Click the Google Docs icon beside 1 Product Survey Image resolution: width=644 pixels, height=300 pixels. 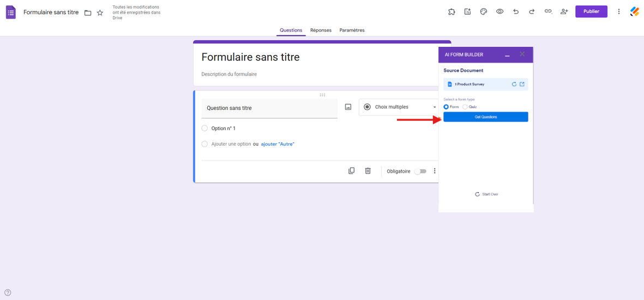coord(450,84)
